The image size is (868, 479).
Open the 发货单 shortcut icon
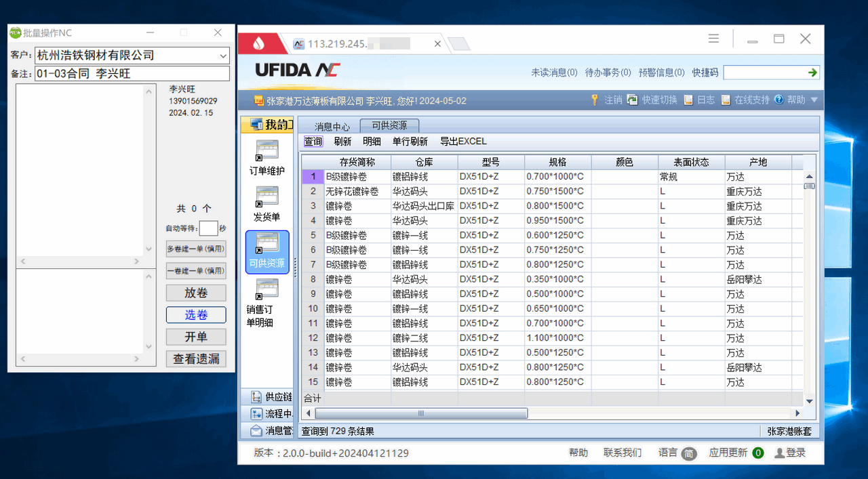coord(267,197)
